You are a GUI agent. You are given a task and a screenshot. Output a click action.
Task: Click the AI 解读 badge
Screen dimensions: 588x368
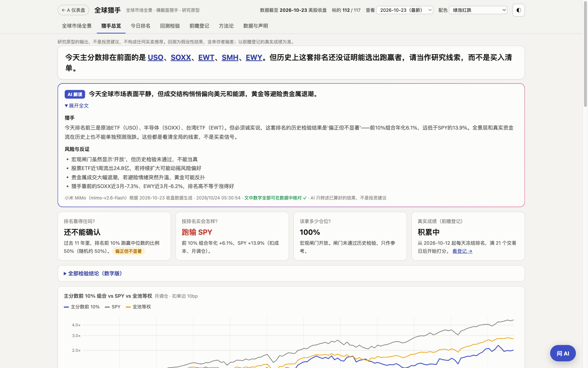[75, 95]
